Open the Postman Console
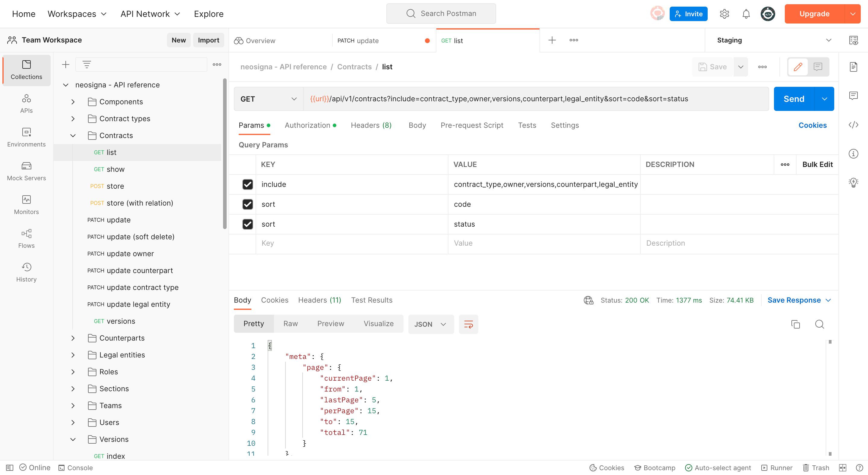The height and width of the screenshot is (475, 868). [75, 467]
